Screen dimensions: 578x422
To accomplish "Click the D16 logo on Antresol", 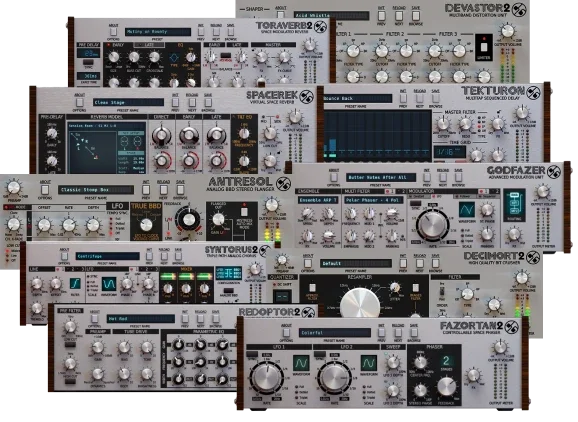I will point(283,184).
